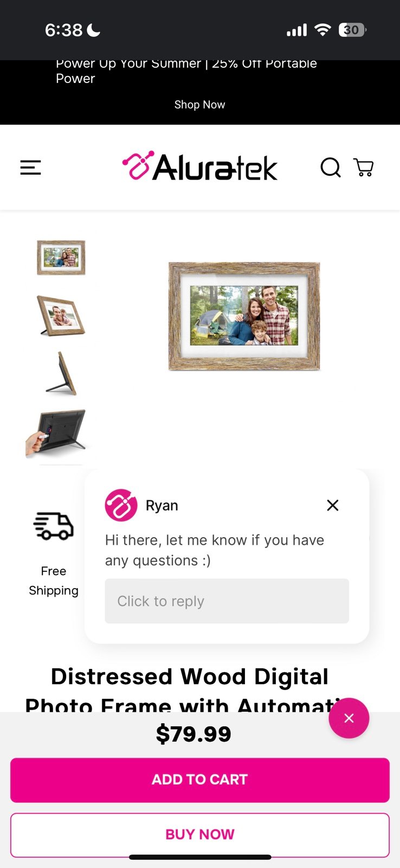Tap the Wi-Fi status icon
This screenshot has height=868, width=400.
click(322, 30)
